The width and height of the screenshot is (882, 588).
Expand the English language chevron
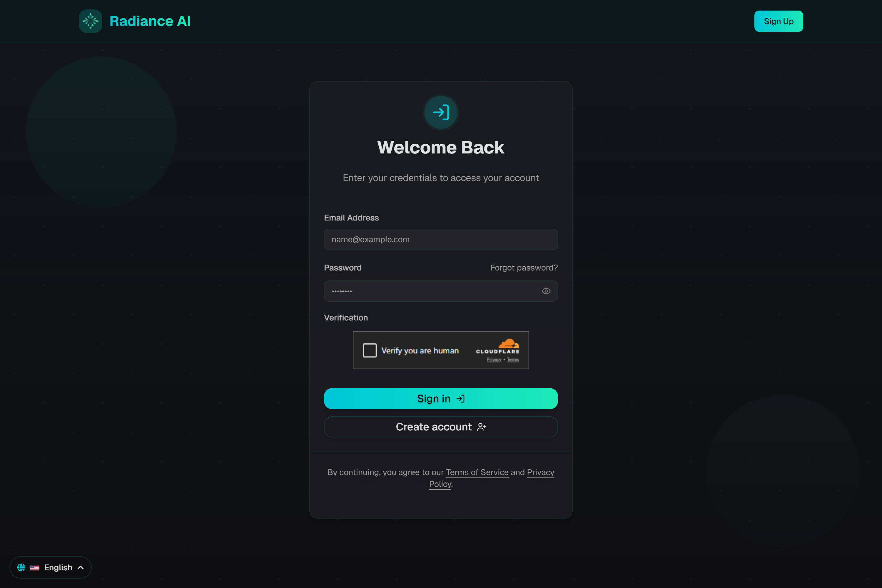click(81, 567)
